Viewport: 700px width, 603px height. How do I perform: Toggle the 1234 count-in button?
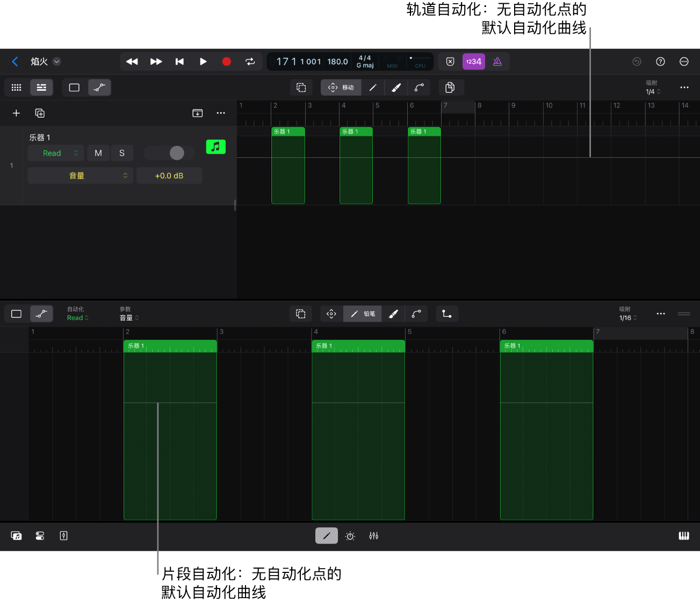click(x=473, y=62)
